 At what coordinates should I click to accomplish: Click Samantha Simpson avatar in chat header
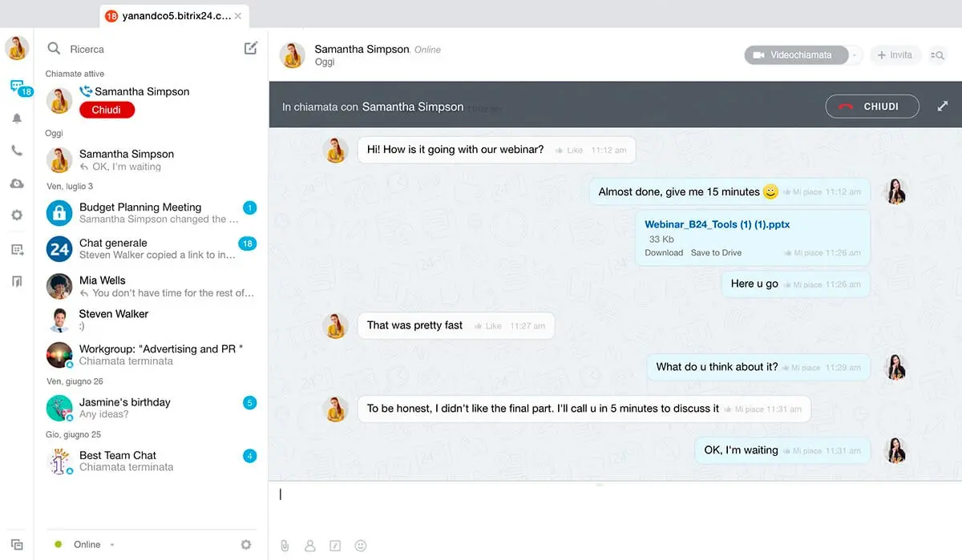(292, 55)
